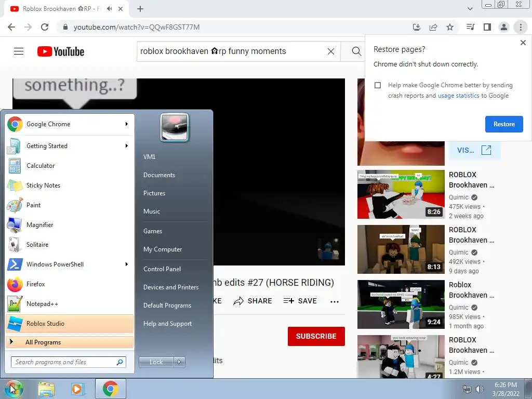
Task: Open new Chrome tab
Action: coord(140,9)
